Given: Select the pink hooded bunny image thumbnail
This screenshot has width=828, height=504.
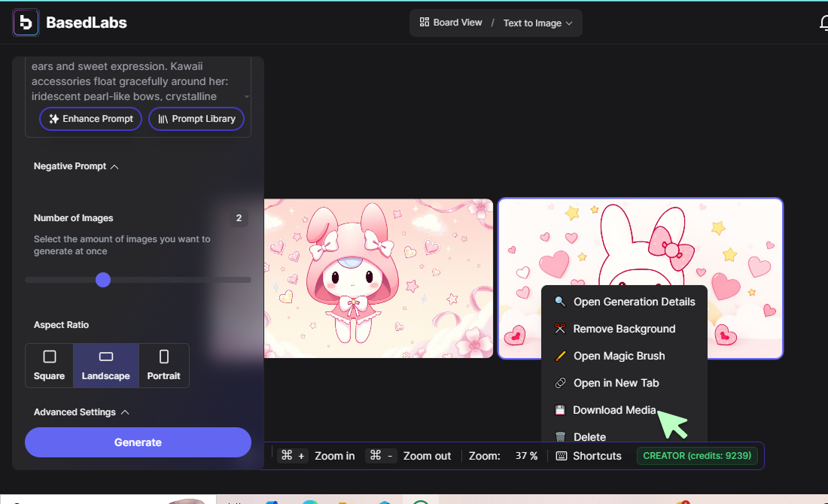Looking at the screenshot, I should tap(378, 278).
